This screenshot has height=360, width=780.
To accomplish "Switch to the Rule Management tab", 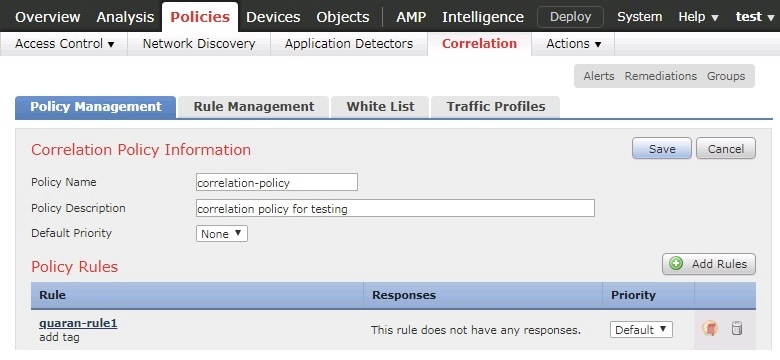I will [x=254, y=107].
